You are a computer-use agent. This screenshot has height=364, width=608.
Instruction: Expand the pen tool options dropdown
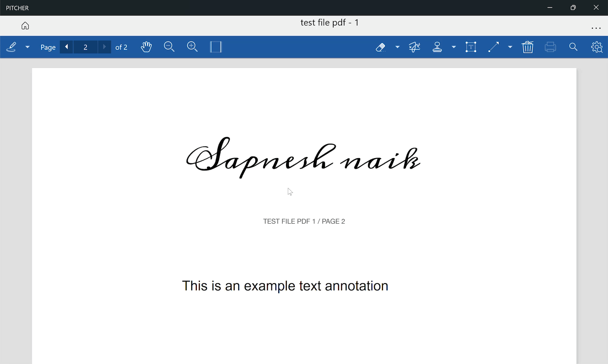(27, 47)
